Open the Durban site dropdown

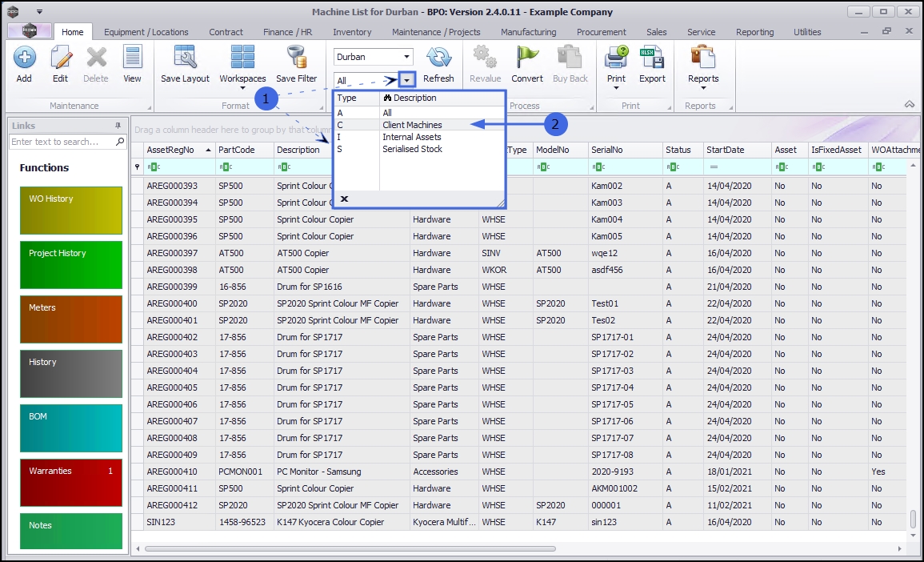point(407,57)
